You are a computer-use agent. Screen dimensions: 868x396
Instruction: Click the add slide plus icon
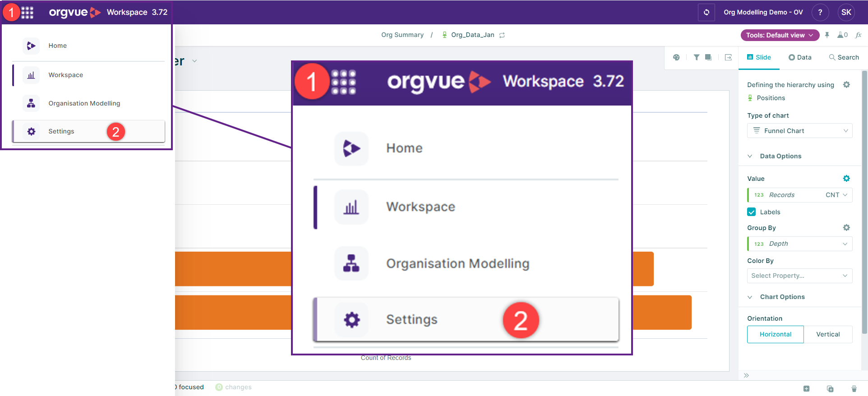[x=806, y=388]
